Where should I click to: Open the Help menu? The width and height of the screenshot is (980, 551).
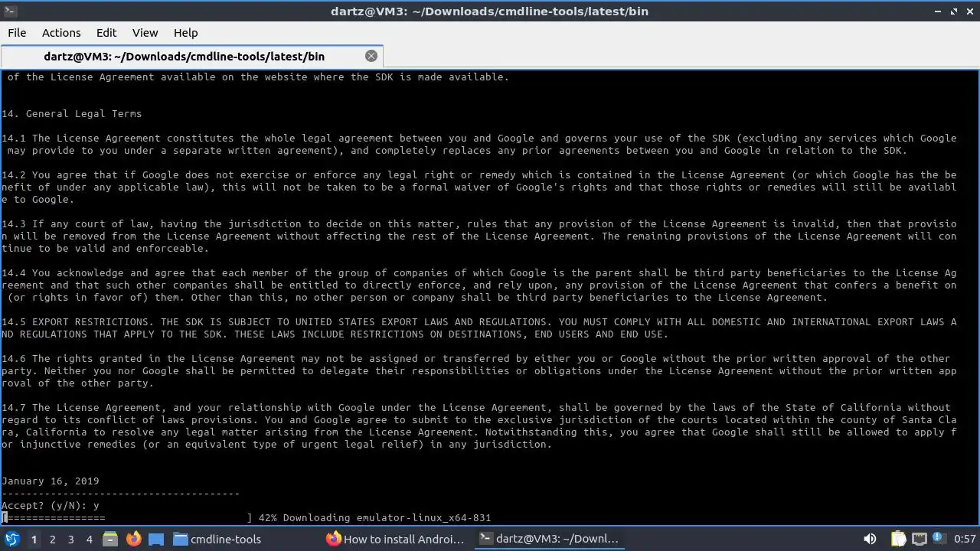pos(185,32)
